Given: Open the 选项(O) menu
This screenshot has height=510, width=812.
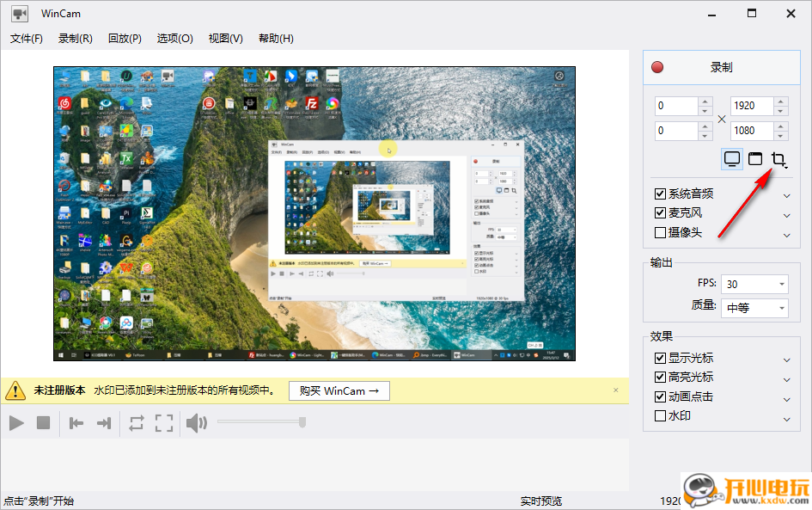Looking at the screenshot, I should [174, 38].
